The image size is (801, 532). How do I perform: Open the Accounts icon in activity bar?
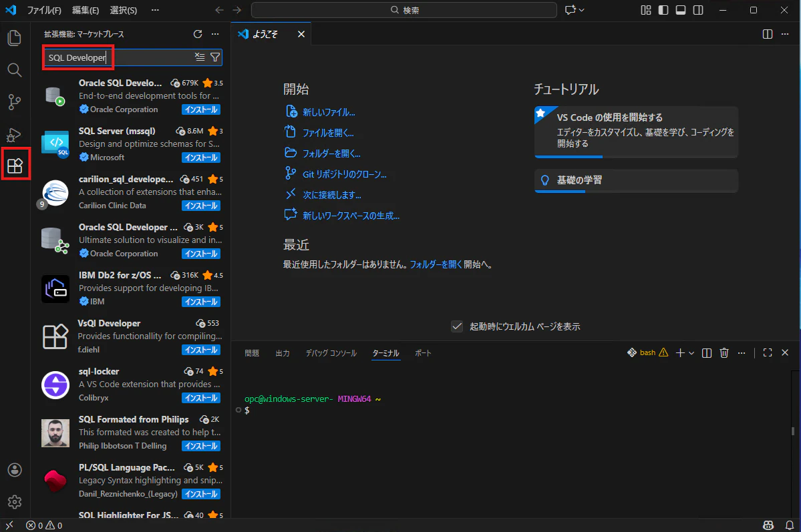[14, 470]
